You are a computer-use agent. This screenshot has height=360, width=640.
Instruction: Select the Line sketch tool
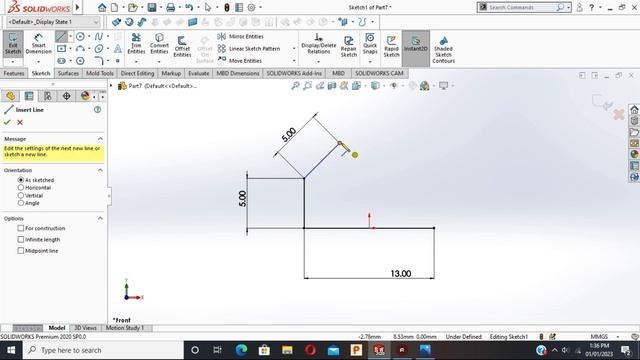61,37
